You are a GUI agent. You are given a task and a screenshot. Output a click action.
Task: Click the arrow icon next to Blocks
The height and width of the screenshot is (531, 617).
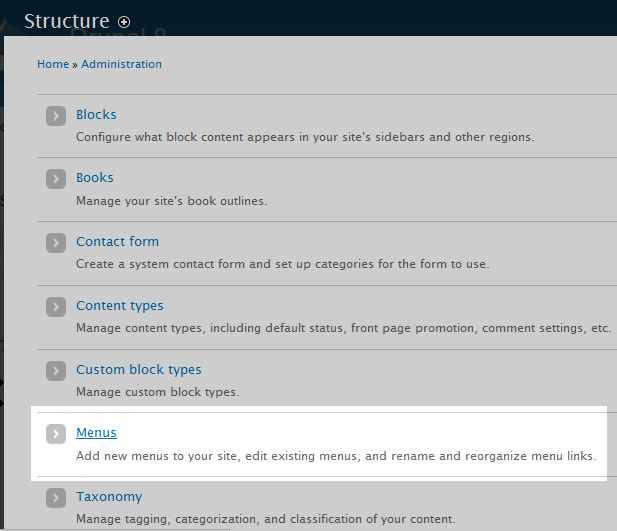tap(56, 116)
